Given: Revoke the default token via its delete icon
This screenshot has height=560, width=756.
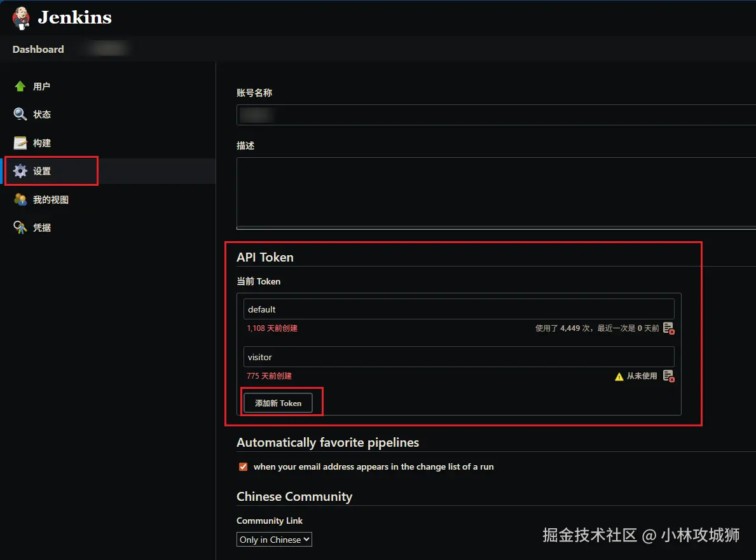Looking at the screenshot, I should pyautogui.click(x=669, y=328).
